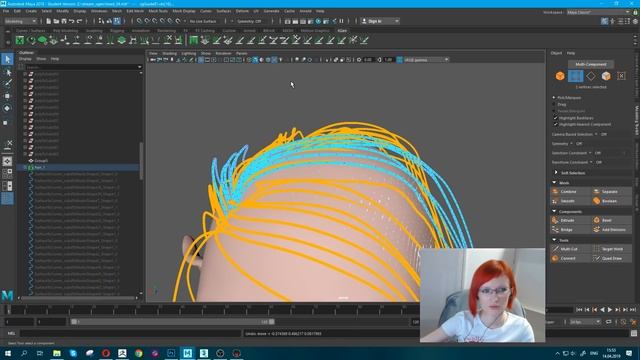Open the Create menu
Viewport: 640px width, 360px height.
pos(31,11)
